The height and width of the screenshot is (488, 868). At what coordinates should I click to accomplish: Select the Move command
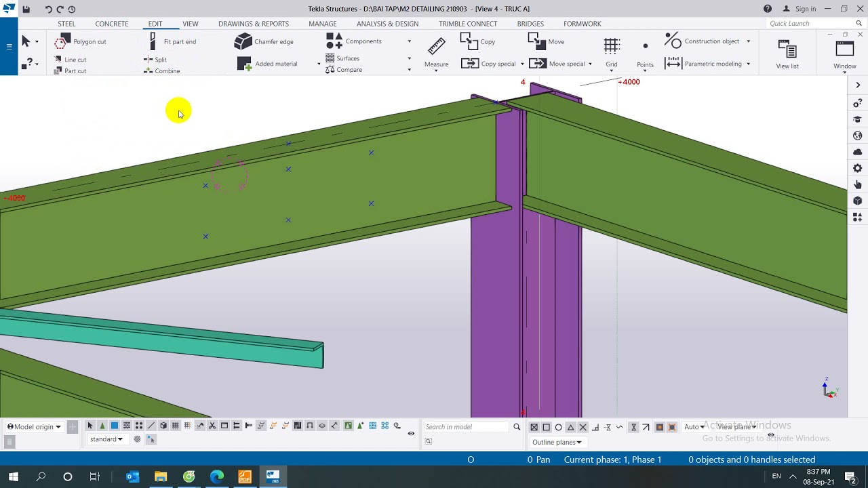[546, 41]
